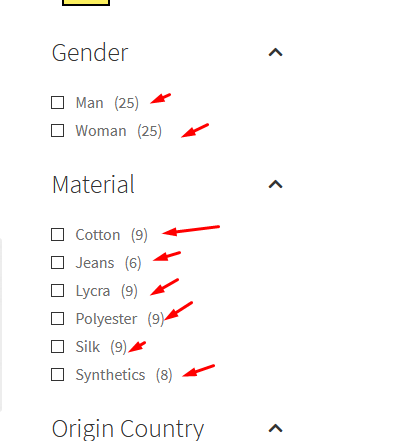Screen dimensions: 404x441
Task: Enable the Synthetics checkbox
Action: click(x=58, y=375)
